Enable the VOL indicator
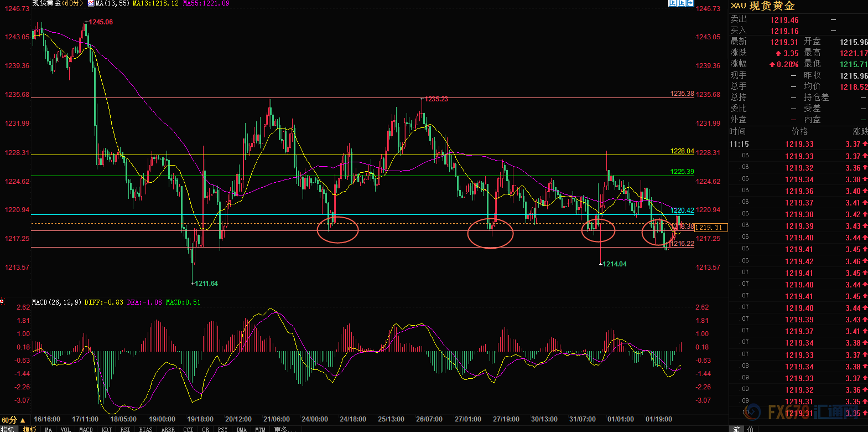This screenshot has width=868, height=432. coord(65,429)
